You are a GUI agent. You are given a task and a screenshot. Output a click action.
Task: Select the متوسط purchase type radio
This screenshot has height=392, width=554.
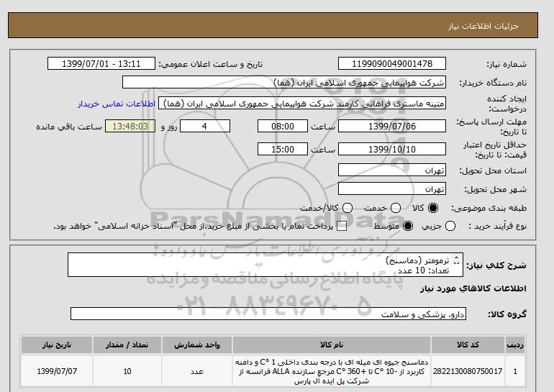click(x=408, y=226)
